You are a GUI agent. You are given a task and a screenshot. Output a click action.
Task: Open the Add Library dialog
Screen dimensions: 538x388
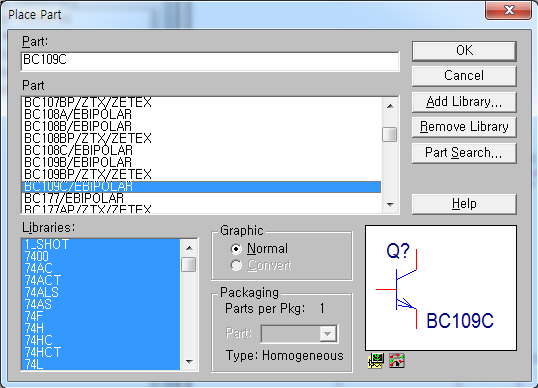[x=464, y=102]
